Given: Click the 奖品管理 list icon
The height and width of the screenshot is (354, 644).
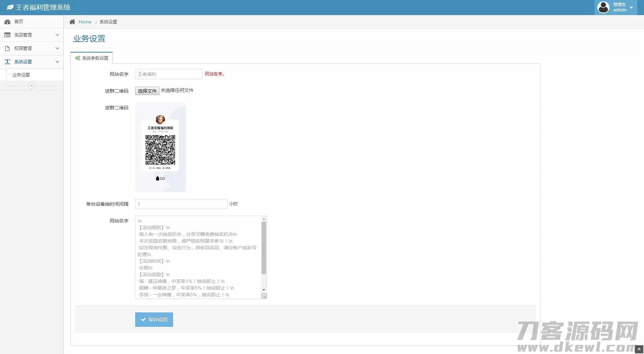Looking at the screenshot, I should pos(7,35).
